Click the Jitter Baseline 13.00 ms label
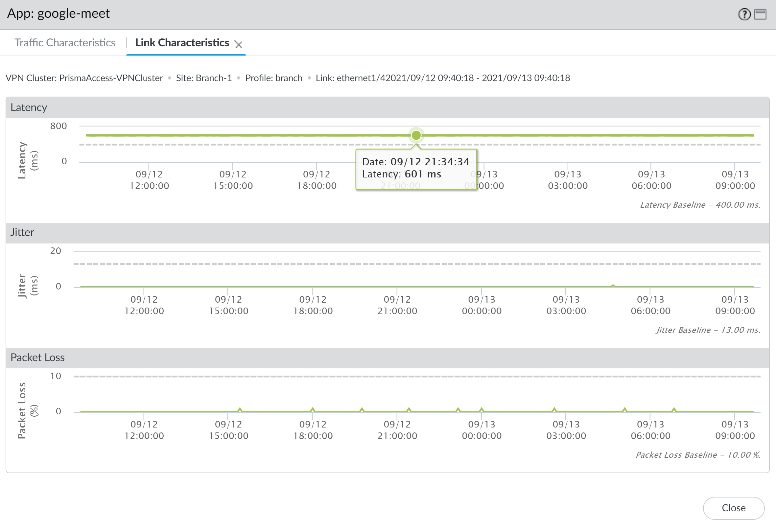This screenshot has width=776, height=532. tap(708, 330)
